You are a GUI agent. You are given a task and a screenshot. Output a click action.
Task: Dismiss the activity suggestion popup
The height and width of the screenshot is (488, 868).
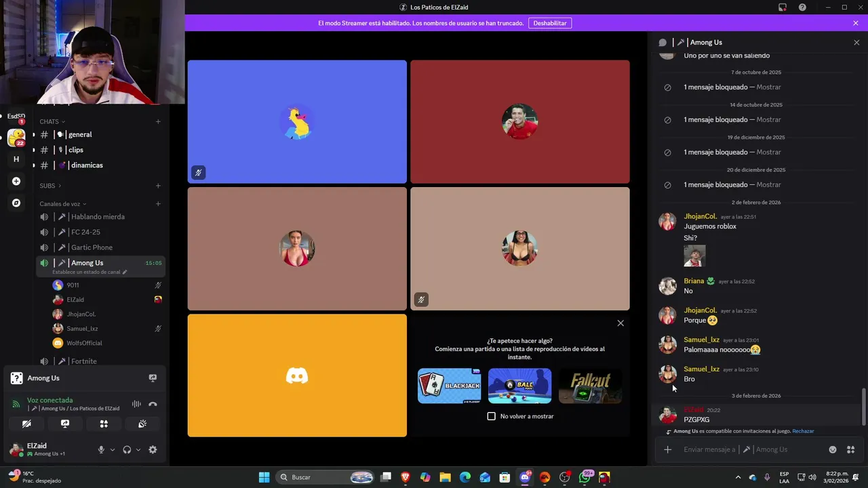(x=620, y=323)
